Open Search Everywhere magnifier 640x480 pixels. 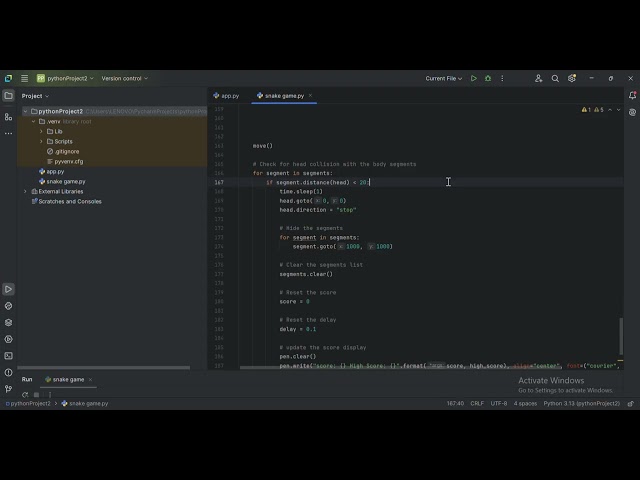click(x=555, y=78)
